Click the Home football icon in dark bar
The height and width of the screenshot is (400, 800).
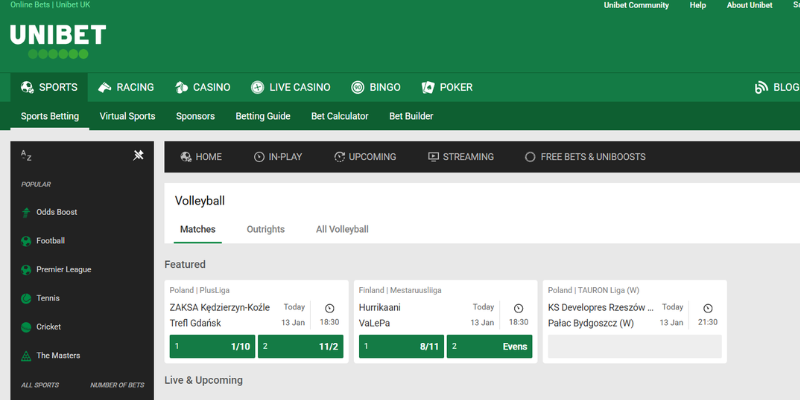coord(186,157)
